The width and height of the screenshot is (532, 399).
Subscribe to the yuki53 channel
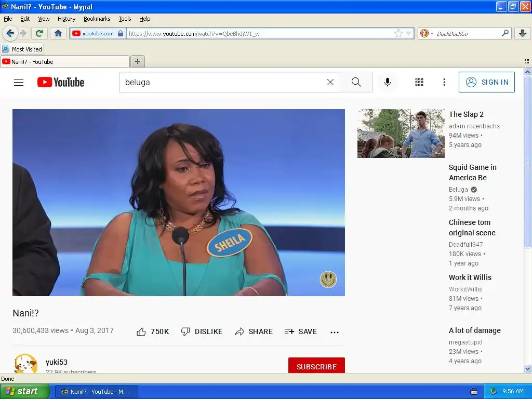(316, 366)
